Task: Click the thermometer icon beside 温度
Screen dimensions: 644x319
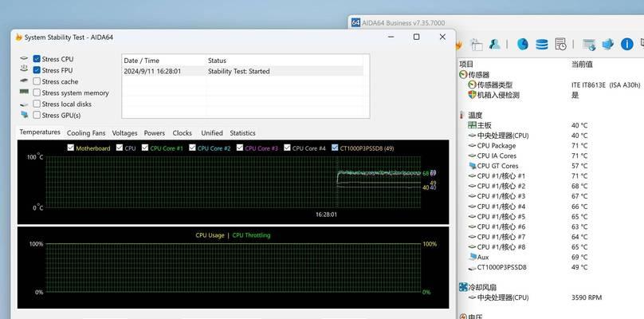Action: point(462,115)
